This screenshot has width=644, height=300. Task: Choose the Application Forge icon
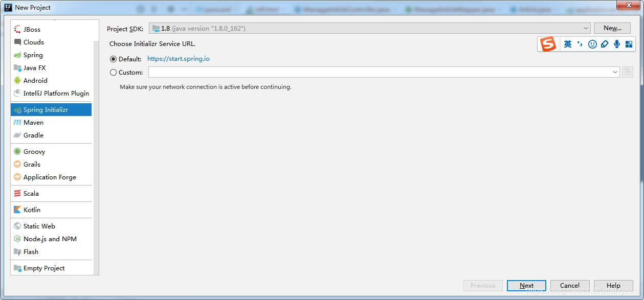pos(17,177)
